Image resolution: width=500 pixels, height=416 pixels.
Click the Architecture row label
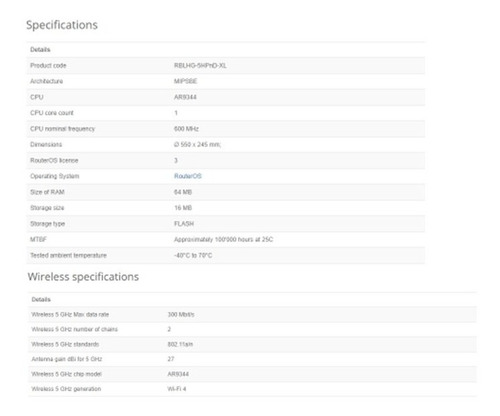[46, 81]
